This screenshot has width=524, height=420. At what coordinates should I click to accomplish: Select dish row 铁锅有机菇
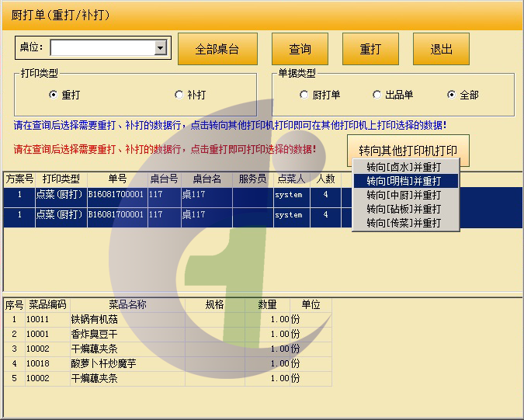click(168, 319)
